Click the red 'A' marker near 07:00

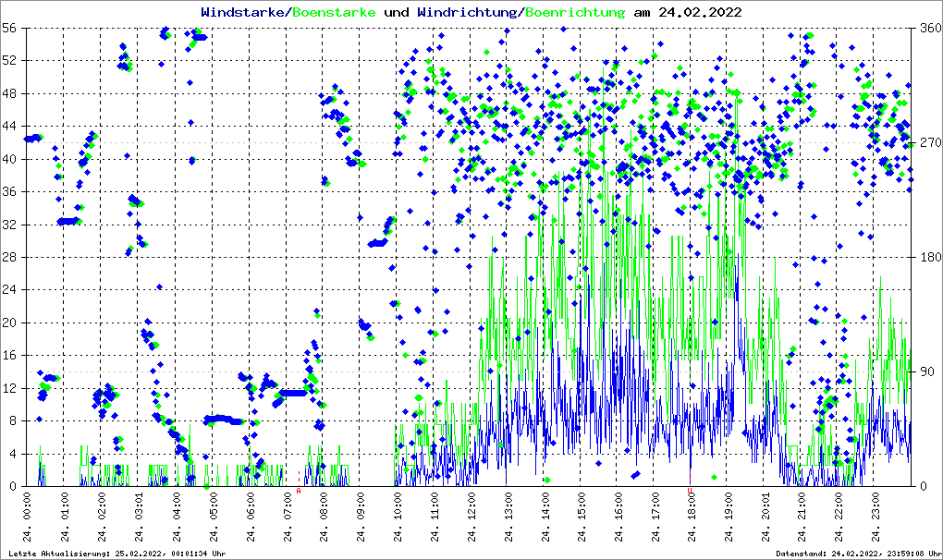click(299, 492)
